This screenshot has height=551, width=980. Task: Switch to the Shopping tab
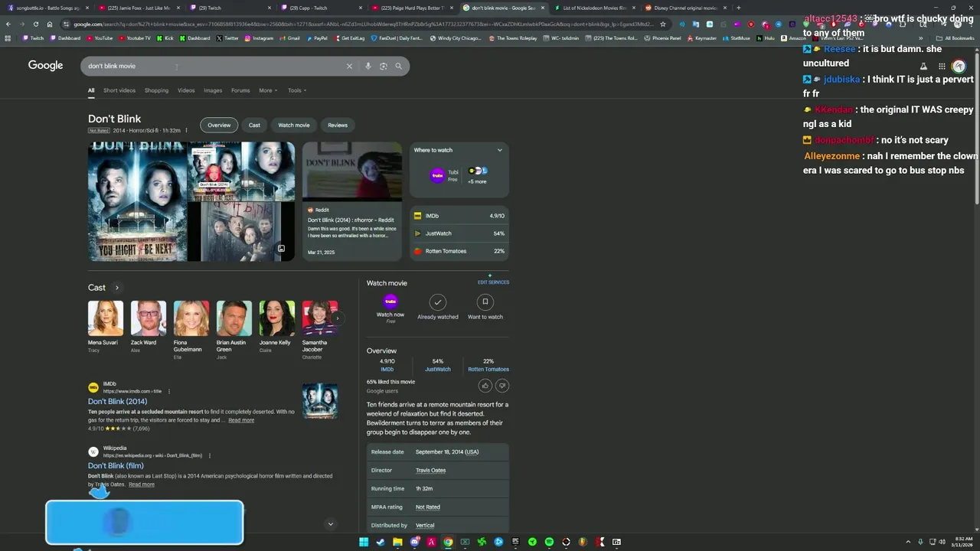point(156,90)
